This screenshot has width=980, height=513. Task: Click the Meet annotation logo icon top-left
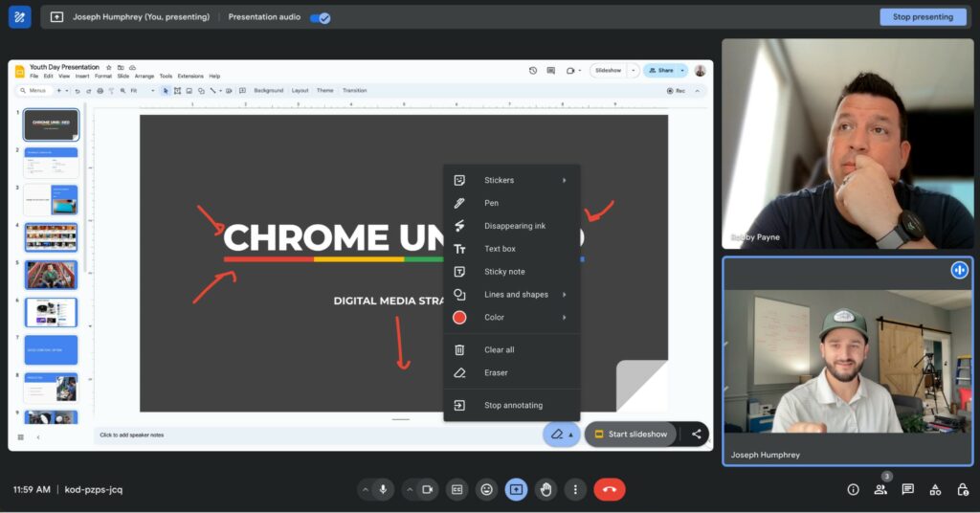19,17
